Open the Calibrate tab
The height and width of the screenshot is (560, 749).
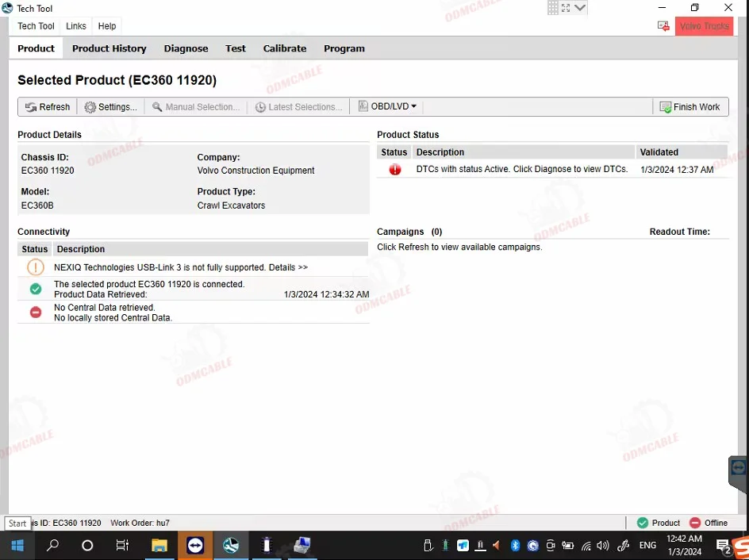pyautogui.click(x=285, y=48)
